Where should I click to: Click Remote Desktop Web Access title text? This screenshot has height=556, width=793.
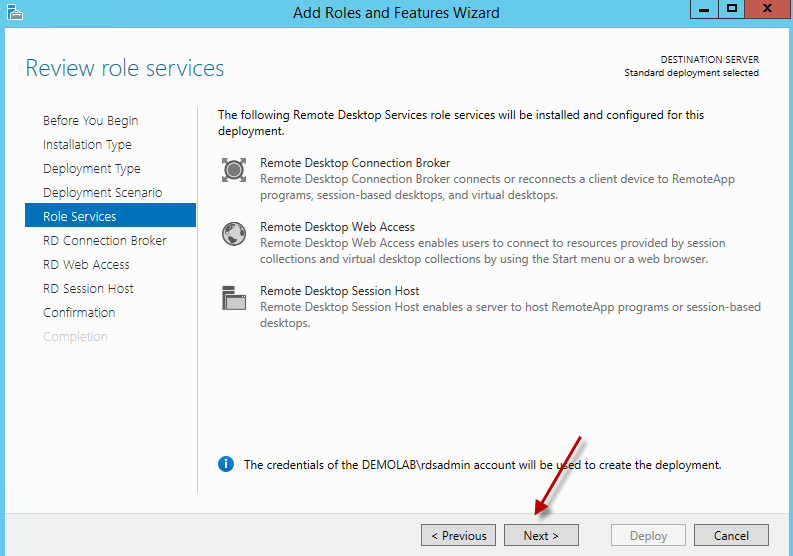pyautogui.click(x=337, y=227)
